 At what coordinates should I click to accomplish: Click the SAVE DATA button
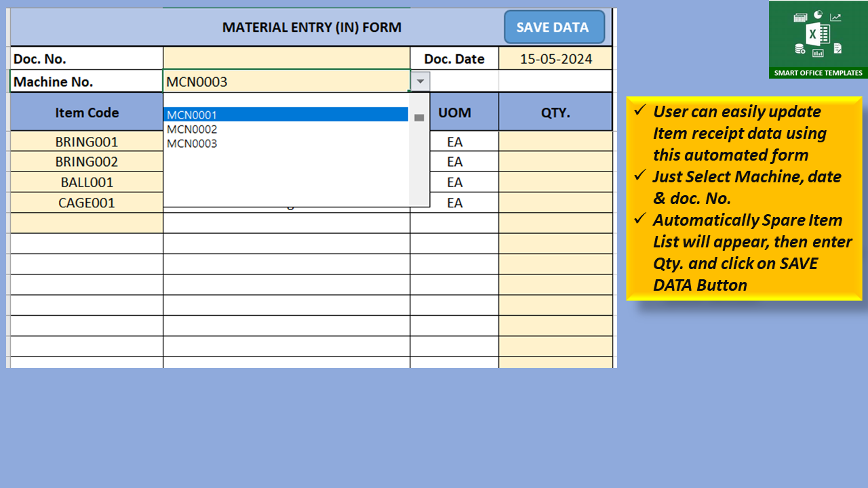(x=553, y=28)
